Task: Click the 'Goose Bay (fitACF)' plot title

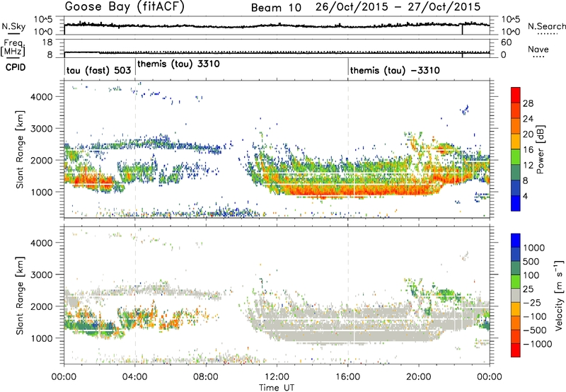Action: click(125, 6)
